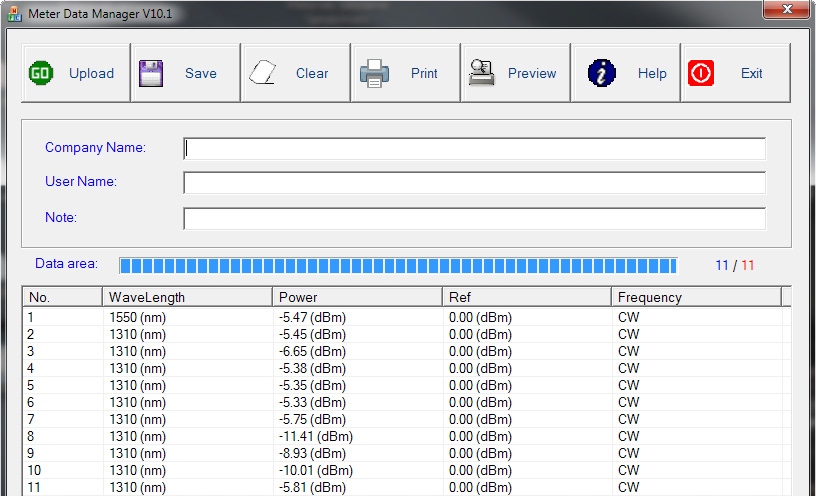Click the blue info Help icon
The width and height of the screenshot is (816, 496).
[x=601, y=73]
